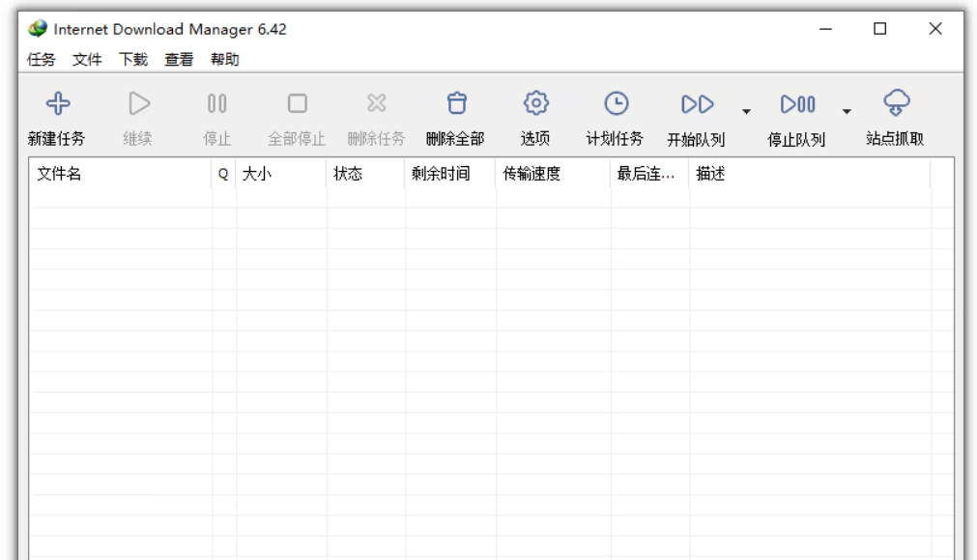Open the 任务 menu

42,60
